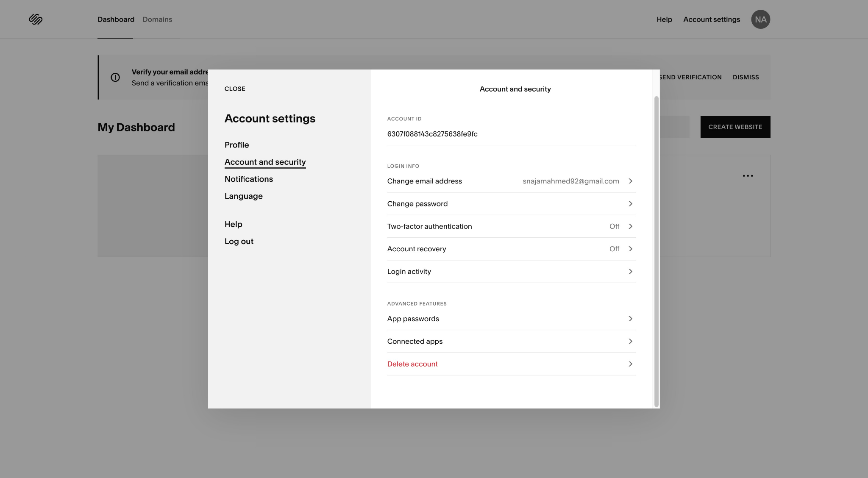Switch to Notifications settings section
868x478 pixels.
[x=248, y=179]
